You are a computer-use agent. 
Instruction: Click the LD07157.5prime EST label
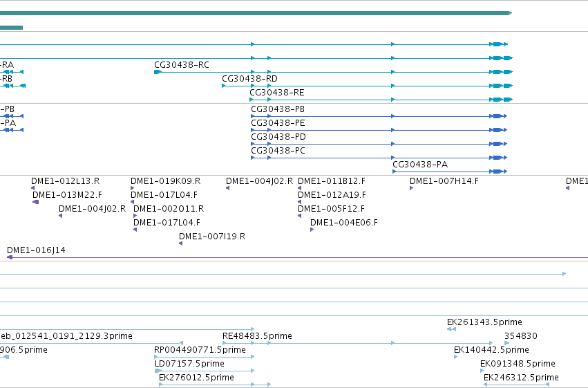(x=189, y=364)
